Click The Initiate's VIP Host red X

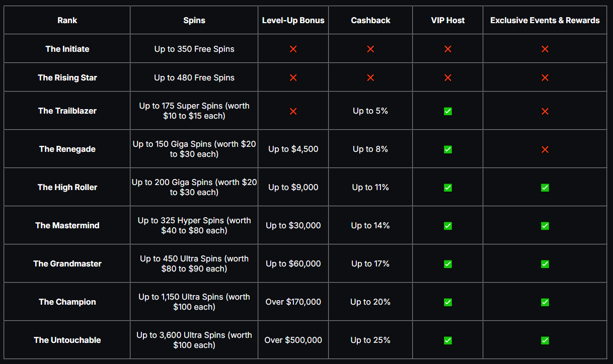pyautogui.click(x=448, y=49)
